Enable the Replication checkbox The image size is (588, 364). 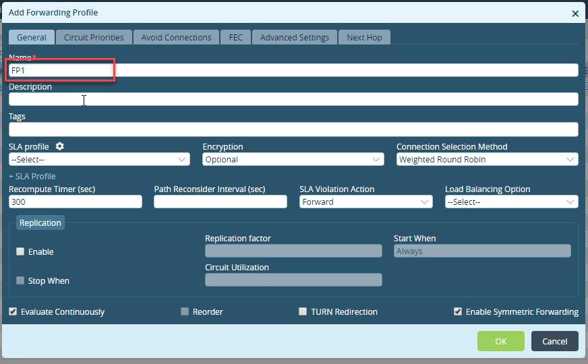tap(20, 251)
